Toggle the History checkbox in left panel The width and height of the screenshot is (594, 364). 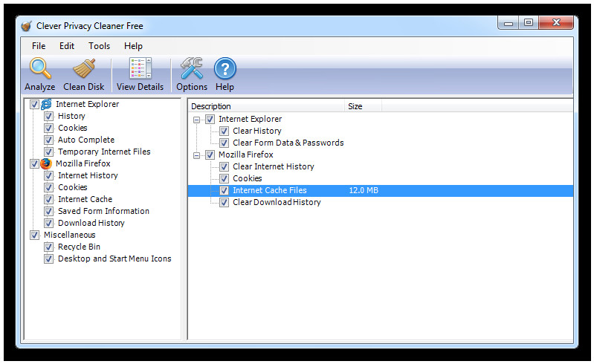pyautogui.click(x=48, y=116)
